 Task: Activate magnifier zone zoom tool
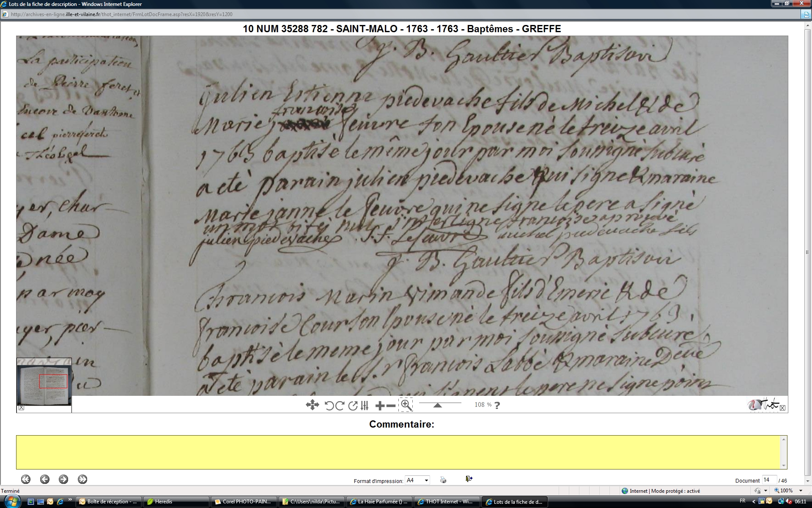click(406, 405)
